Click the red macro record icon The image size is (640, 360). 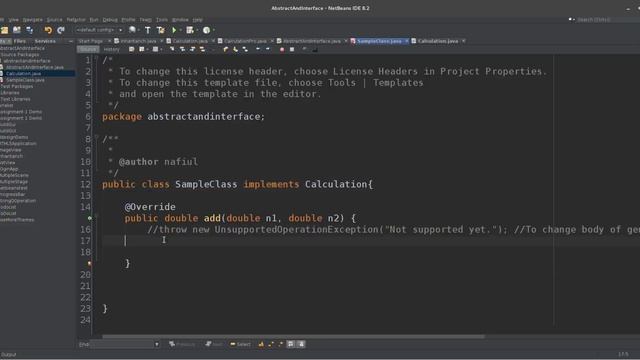282,49
